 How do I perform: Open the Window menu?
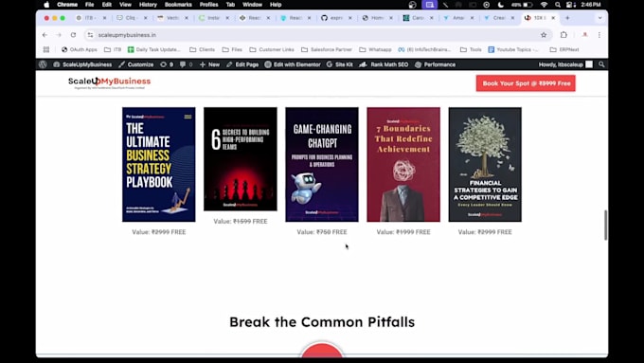click(252, 5)
